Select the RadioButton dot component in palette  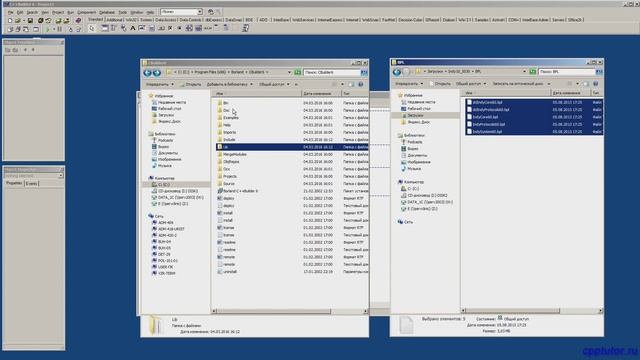pos(179,28)
